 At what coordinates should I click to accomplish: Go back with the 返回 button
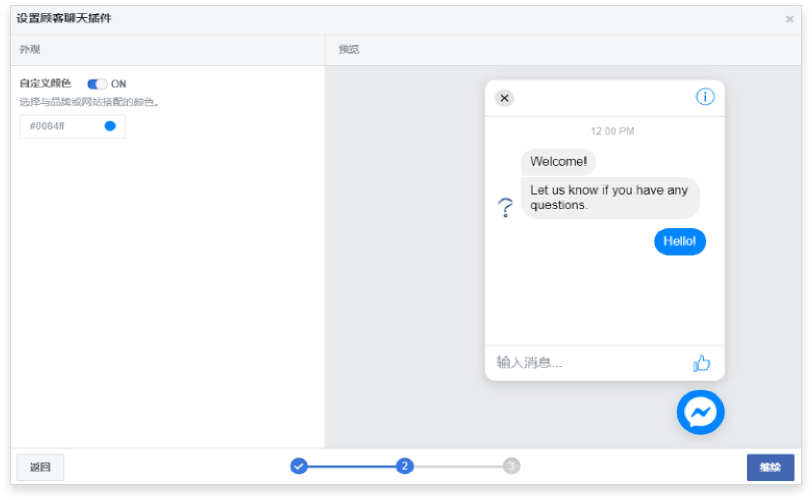click(40, 467)
